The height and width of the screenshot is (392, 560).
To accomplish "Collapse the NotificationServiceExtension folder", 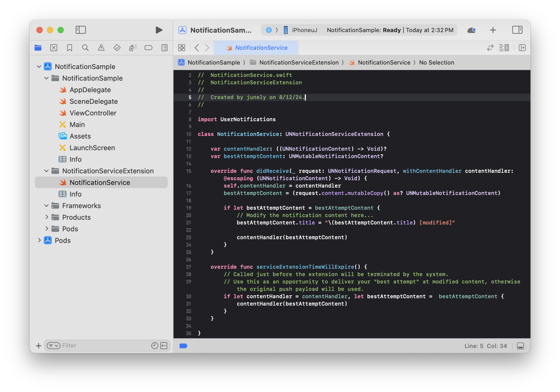I will click(46, 171).
